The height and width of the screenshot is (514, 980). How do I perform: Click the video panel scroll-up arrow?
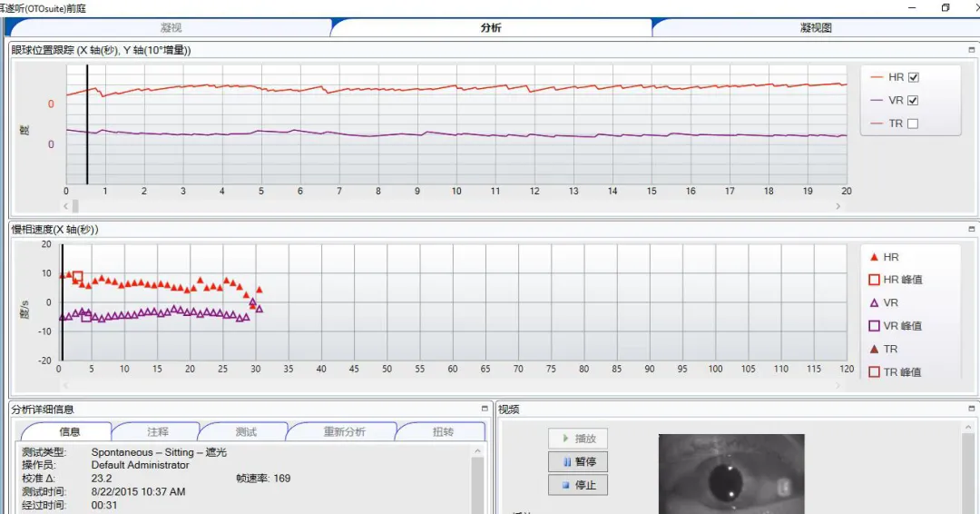pyautogui.click(x=969, y=427)
